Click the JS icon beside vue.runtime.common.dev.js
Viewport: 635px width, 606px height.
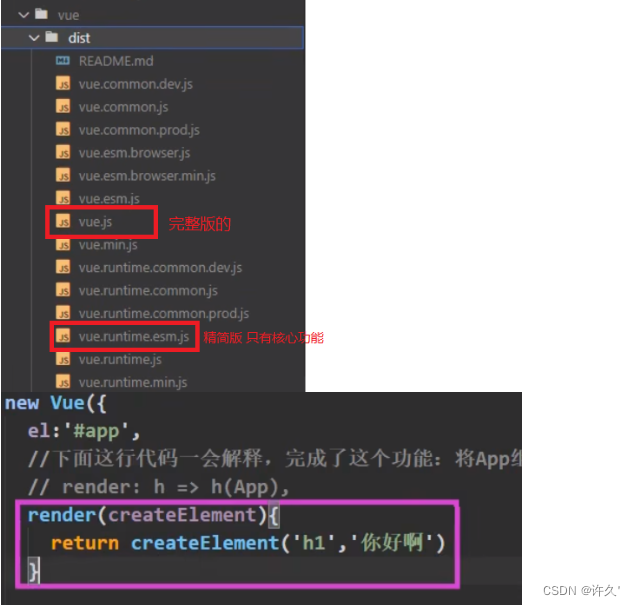coord(63,267)
